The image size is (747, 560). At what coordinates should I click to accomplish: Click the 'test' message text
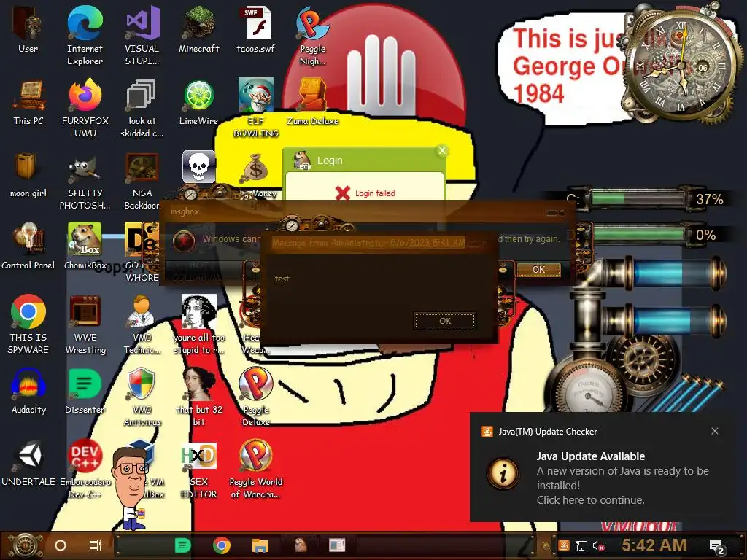tap(282, 279)
